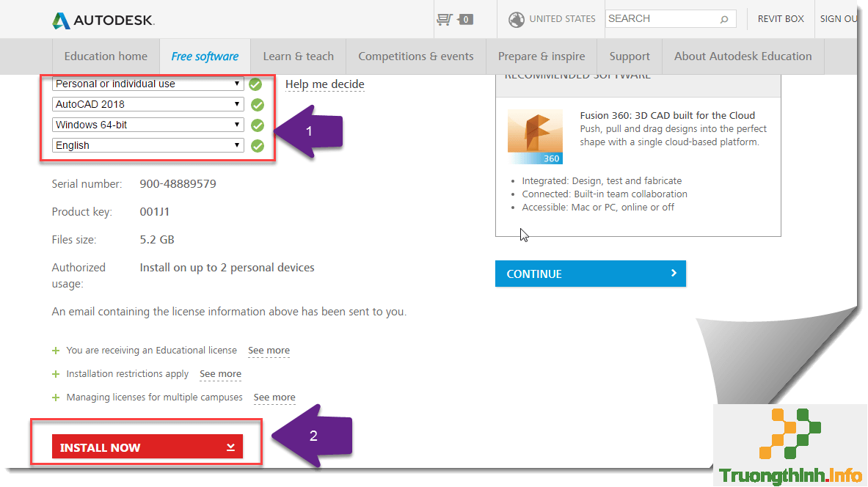Click See more for Educational license
This screenshot has height=487, width=868.
click(x=269, y=351)
